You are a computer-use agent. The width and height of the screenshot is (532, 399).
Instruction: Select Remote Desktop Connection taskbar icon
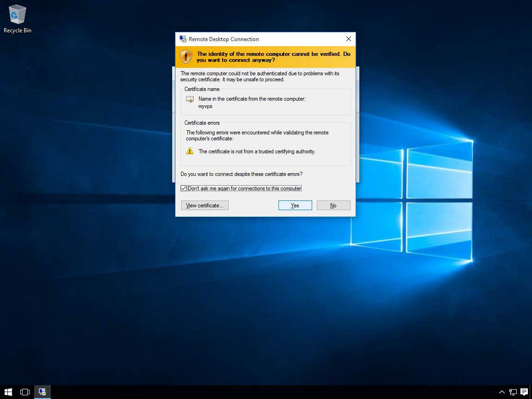(42, 392)
